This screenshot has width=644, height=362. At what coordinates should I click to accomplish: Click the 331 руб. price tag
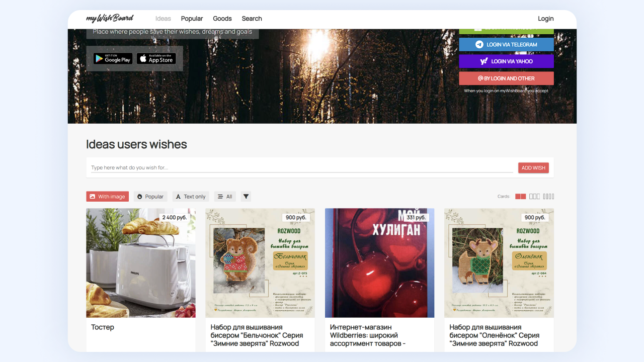click(x=417, y=218)
